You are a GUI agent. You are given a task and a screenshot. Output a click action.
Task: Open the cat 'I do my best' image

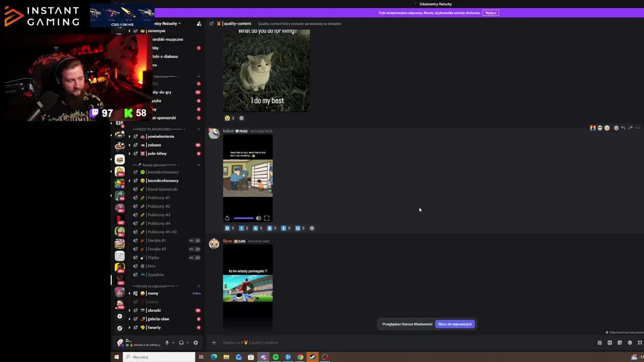pyautogui.click(x=267, y=70)
